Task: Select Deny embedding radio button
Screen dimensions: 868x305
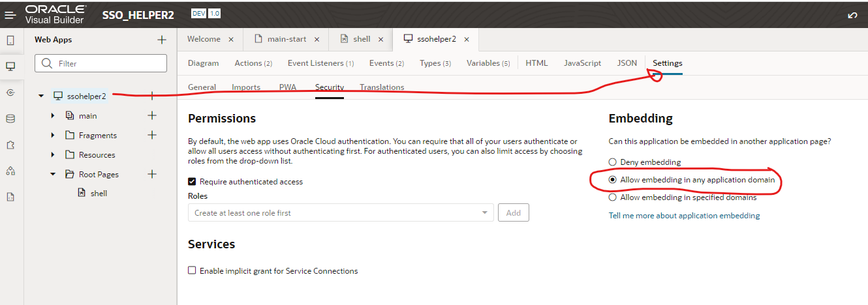Action: click(612, 162)
